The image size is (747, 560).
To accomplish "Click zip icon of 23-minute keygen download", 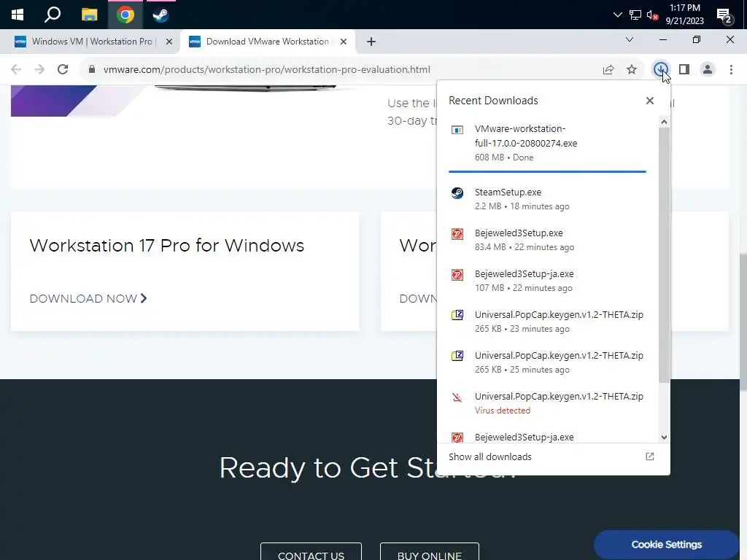I will (x=457, y=315).
